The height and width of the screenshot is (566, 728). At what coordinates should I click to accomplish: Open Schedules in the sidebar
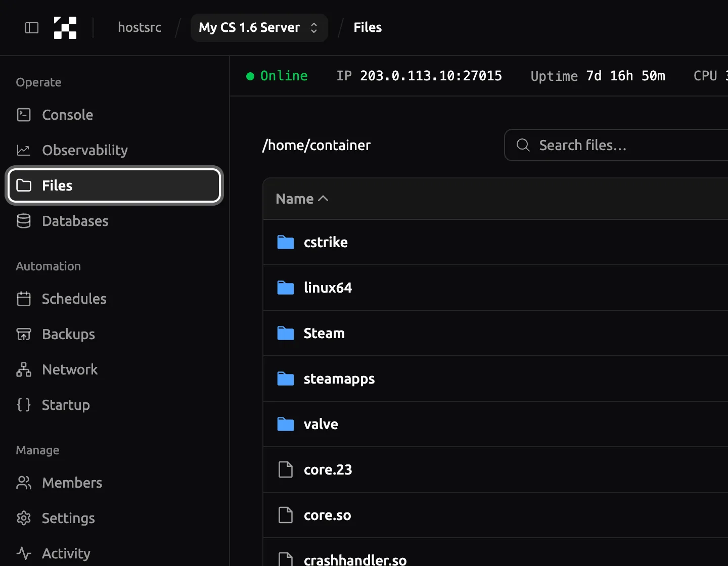click(115, 299)
